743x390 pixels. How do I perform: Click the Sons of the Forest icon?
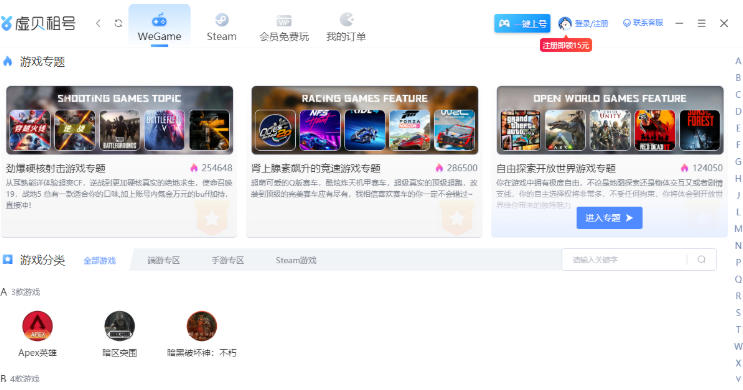coord(700,130)
